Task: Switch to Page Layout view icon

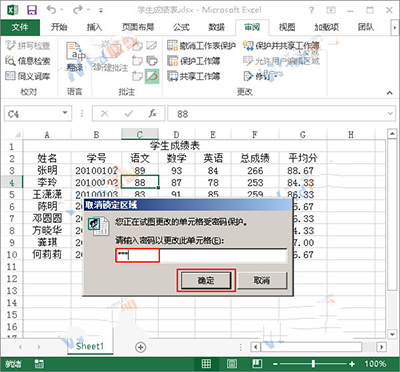Action: pos(232,363)
